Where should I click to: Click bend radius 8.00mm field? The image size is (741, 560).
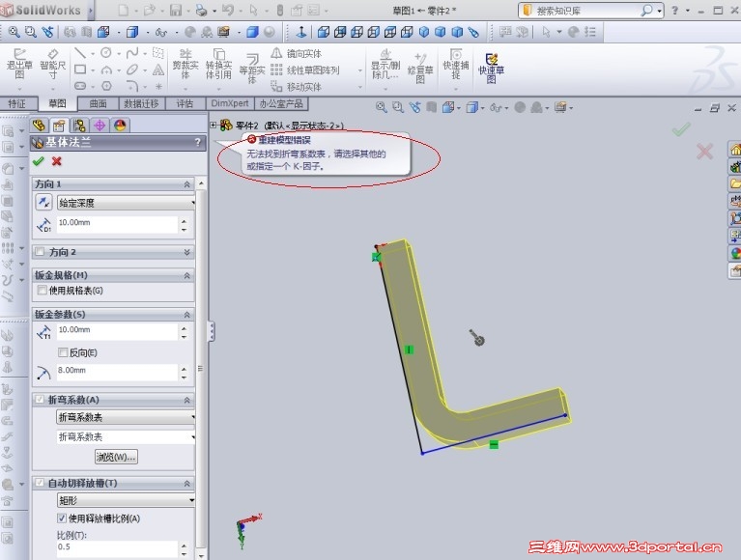coord(117,371)
